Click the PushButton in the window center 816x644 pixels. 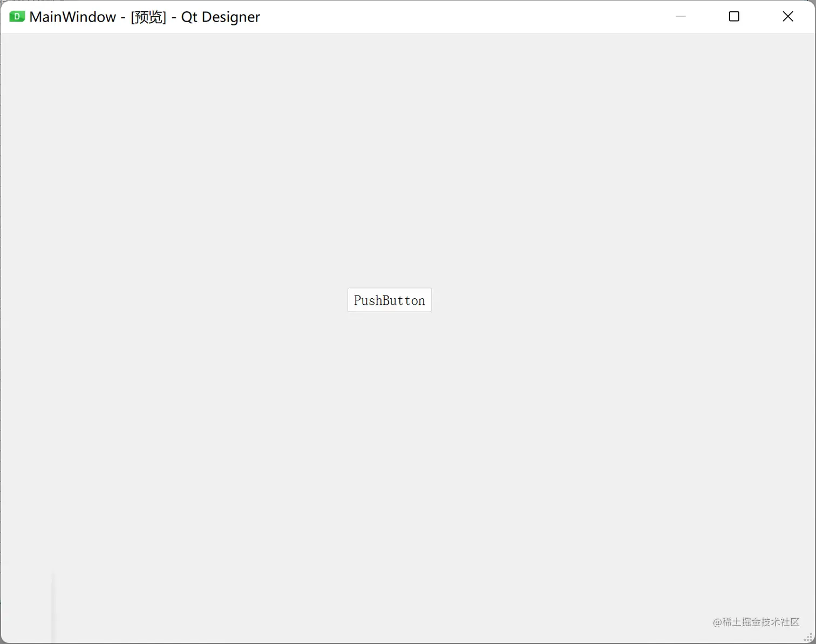pyautogui.click(x=390, y=300)
